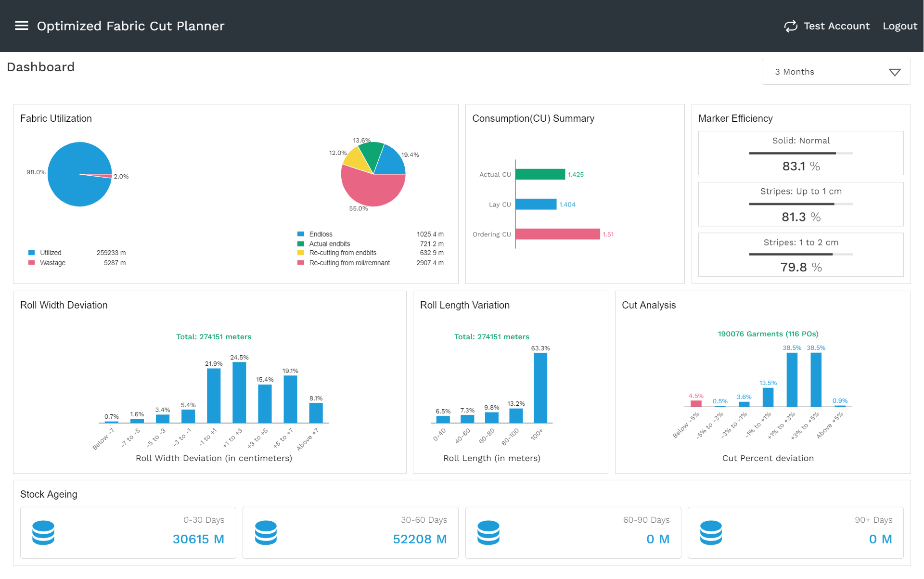Click the account switch sync icon
924x579 pixels.
791,26
